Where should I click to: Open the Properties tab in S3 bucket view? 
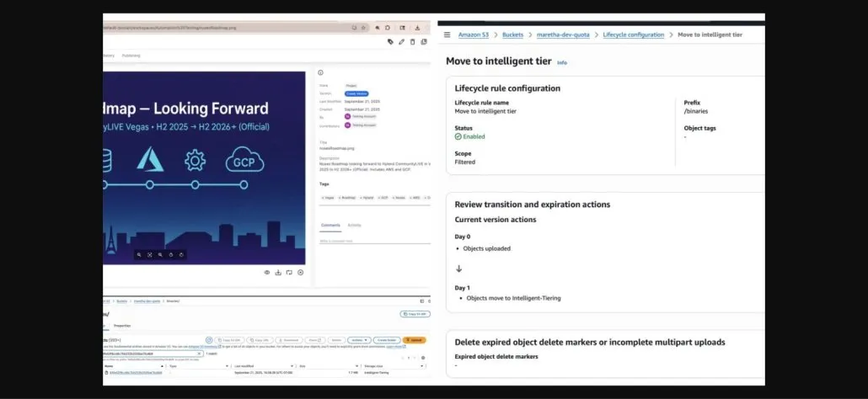[x=122, y=326]
